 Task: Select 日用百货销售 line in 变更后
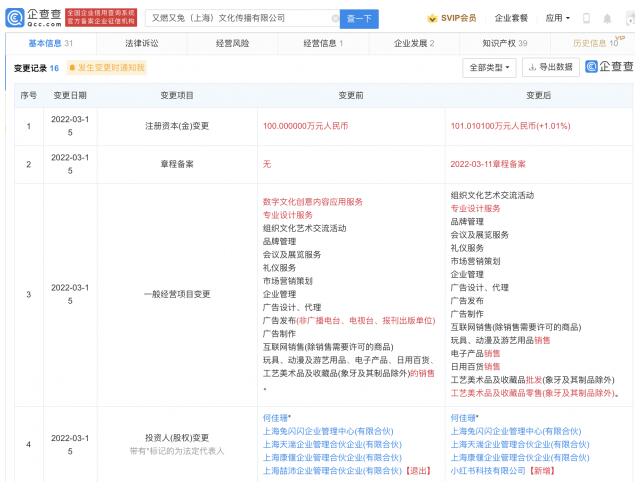point(475,366)
